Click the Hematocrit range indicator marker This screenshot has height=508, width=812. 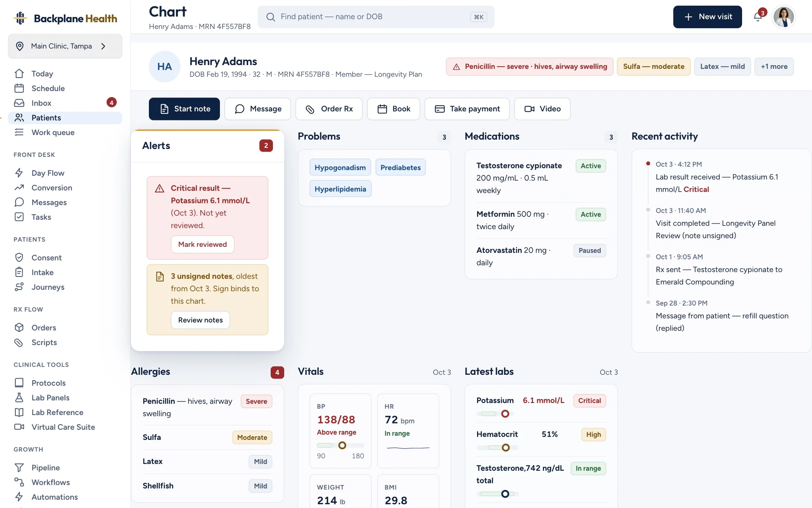click(x=506, y=447)
